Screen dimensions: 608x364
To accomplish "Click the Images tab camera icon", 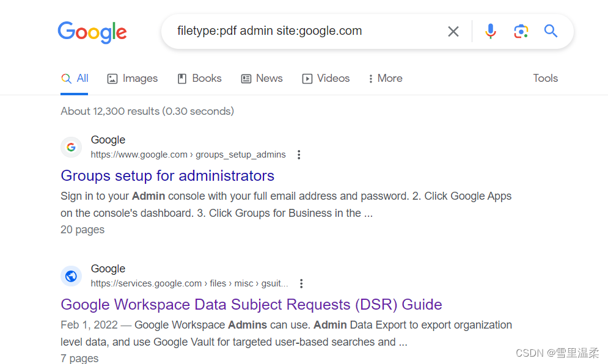I will tap(112, 78).
